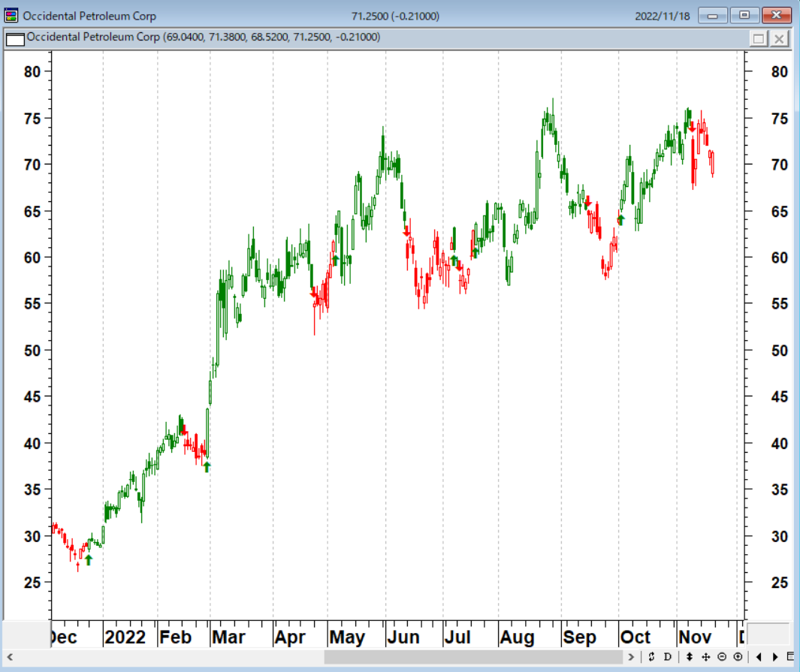This screenshot has height=672, width=800.
Task: Click the red sell arrow in November
Action: tap(691, 128)
